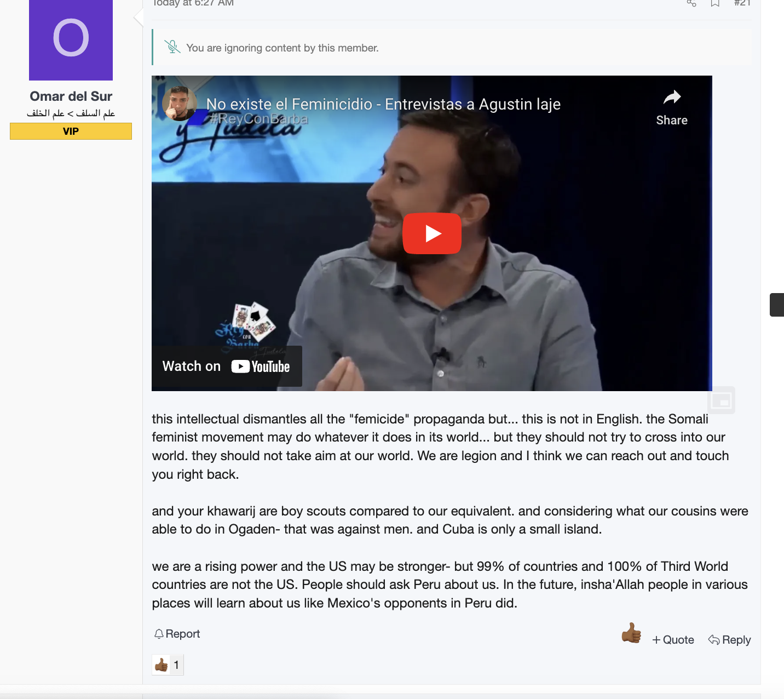Open video via Watch on YouTube
This screenshot has height=699, width=784.
tap(227, 366)
